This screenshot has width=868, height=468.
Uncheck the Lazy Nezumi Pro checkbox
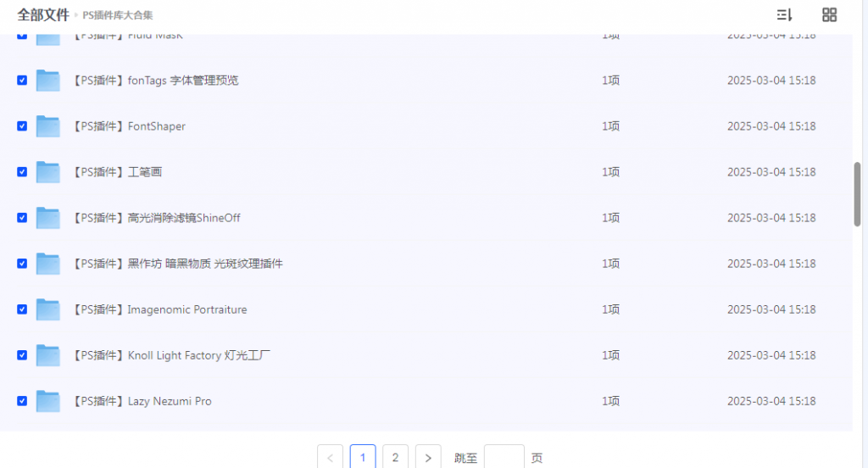click(22, 401)
